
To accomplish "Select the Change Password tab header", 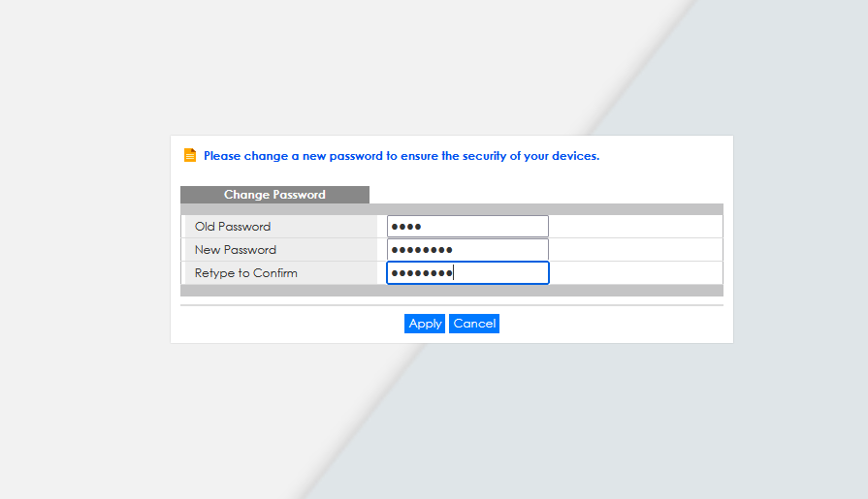I will [274, 195].
